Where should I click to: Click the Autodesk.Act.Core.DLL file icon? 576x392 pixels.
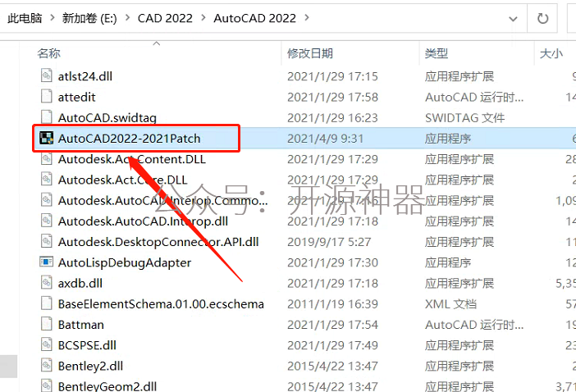pyautogui.click(x=46, y=179)
